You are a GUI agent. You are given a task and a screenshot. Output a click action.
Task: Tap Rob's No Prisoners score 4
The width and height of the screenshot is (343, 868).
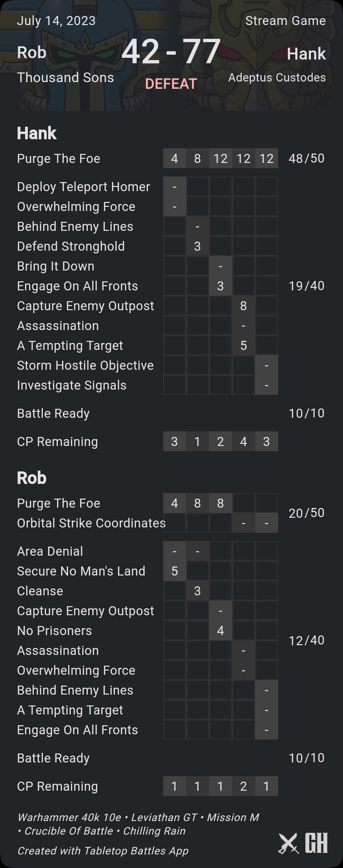point(220,631)
